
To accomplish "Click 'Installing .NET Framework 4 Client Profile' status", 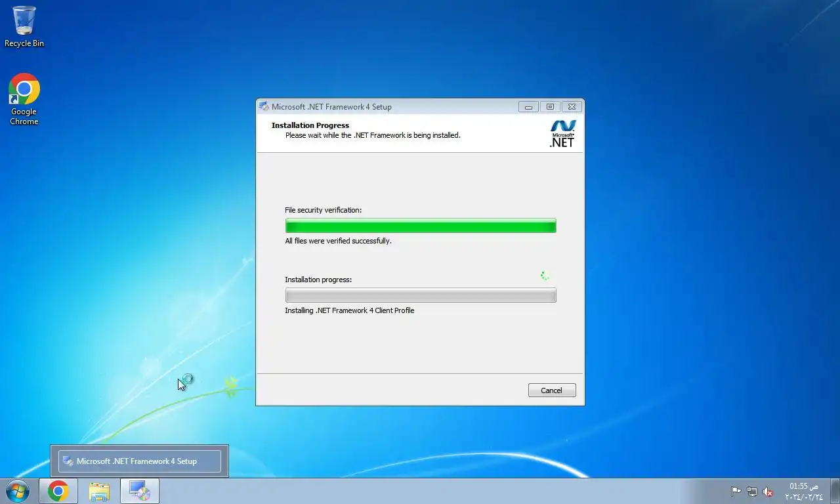I will 350,310.
